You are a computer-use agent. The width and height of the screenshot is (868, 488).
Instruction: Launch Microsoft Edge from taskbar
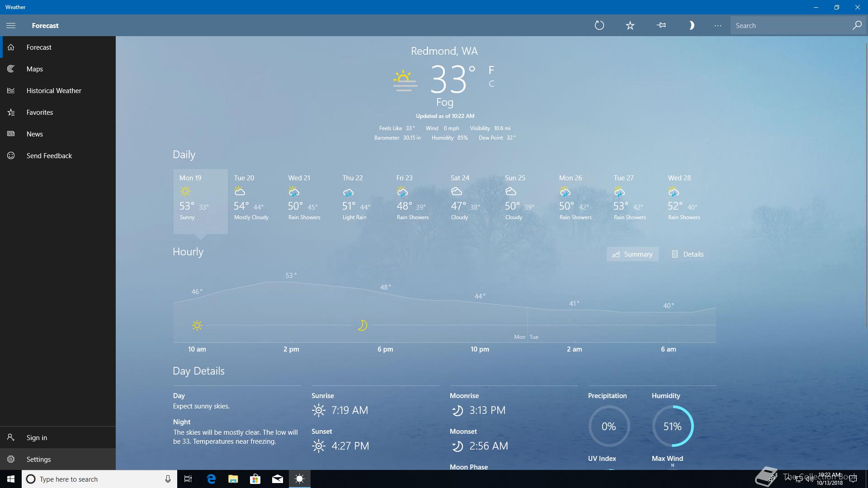coord(211,479)
